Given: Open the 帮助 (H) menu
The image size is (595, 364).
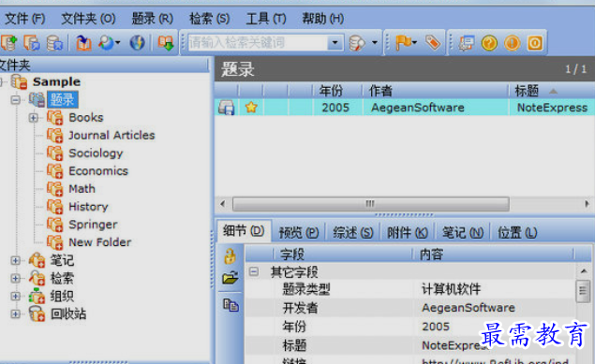Looking at the screenshot, I should tap(322, 18).
